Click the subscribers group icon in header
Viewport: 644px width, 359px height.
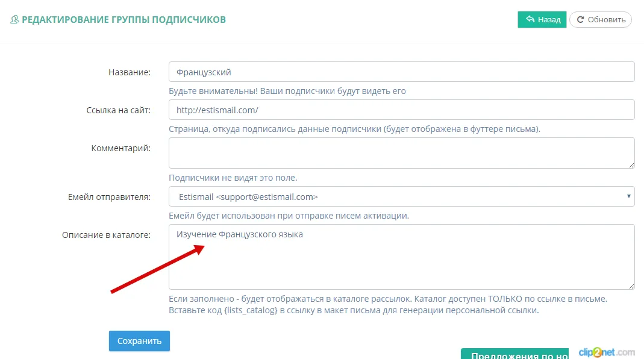coord(14,20)
